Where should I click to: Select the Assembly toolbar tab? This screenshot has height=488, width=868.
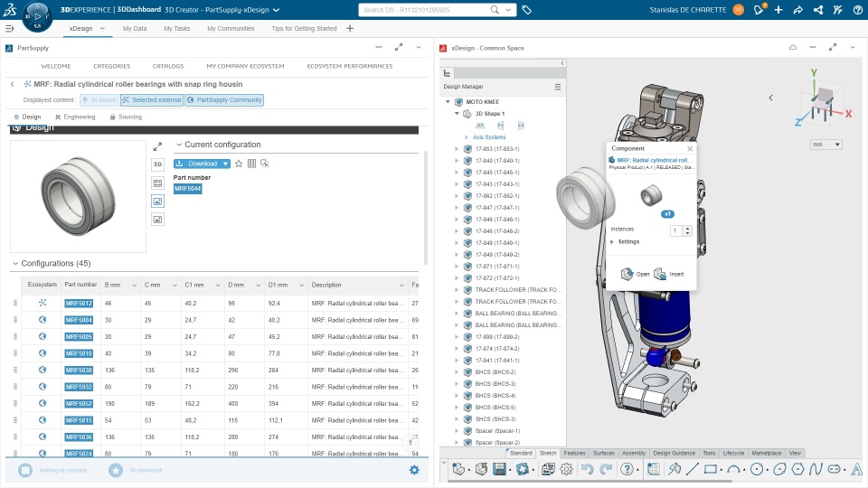pos(634,453)
